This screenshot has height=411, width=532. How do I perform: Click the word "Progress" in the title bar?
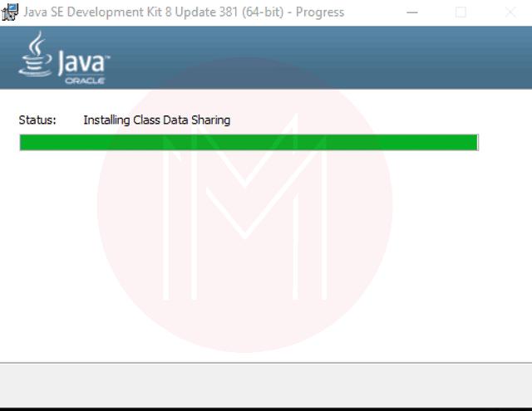coord(320,12)
